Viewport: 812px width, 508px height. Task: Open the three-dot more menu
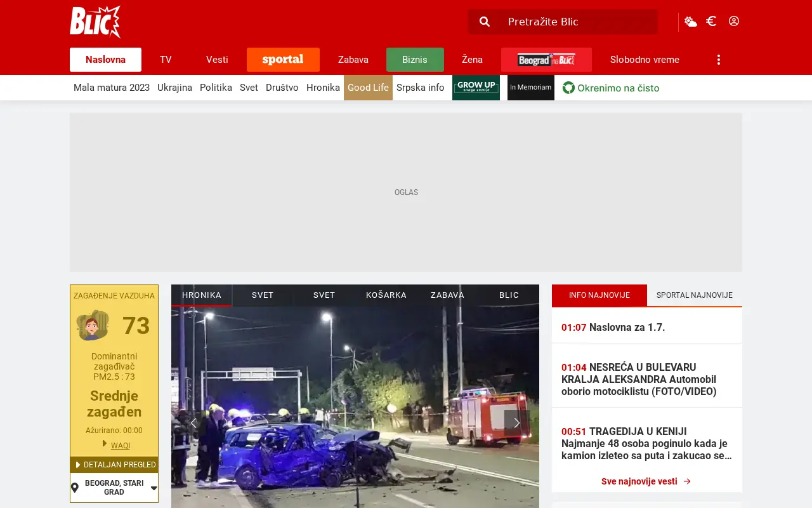coord(719,59)
